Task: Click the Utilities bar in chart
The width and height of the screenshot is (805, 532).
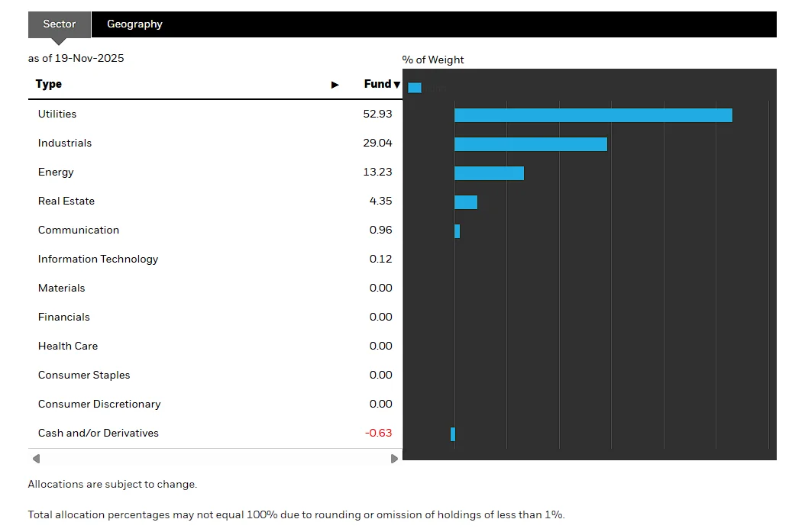Action: pos(593,115)
